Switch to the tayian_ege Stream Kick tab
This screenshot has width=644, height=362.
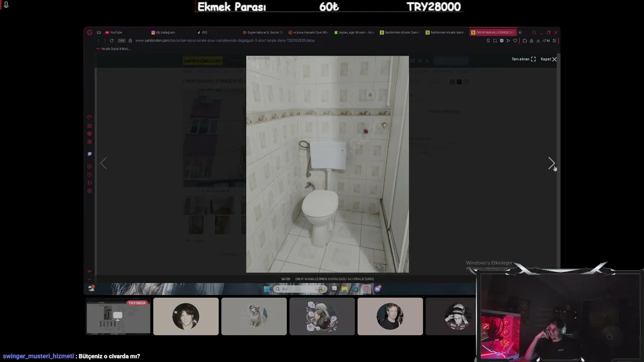pos(354,33)
